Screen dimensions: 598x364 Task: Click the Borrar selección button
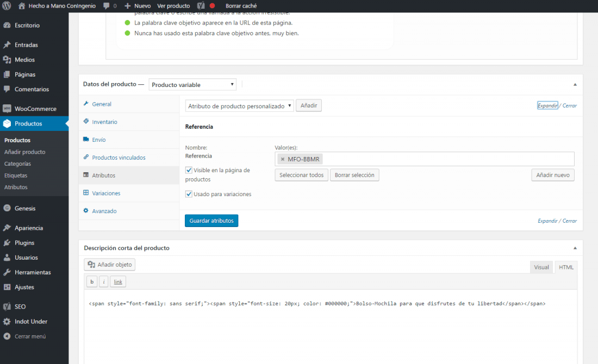354,175
